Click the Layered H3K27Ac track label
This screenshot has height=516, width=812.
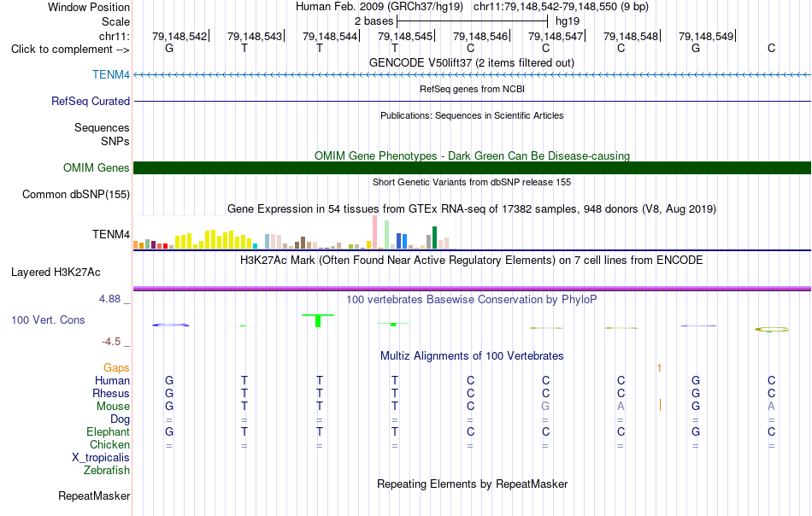(56, 273)
